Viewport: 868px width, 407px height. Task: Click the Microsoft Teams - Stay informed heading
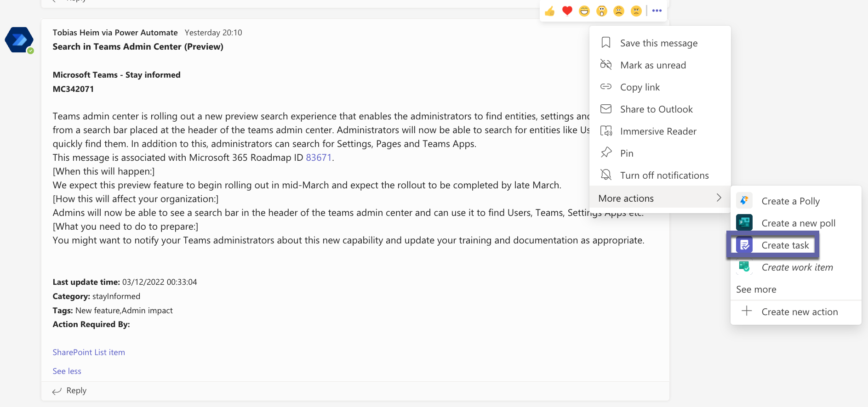click(x=116, y=74)
